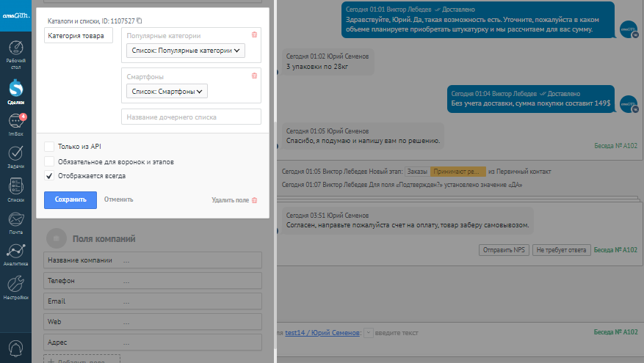Open ImBox chat icon with badge

pos(15,122)
